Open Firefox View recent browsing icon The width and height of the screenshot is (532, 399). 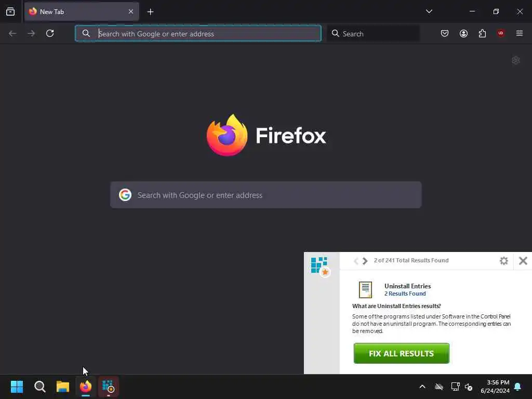pyautogui.click(x=10, y=12)
